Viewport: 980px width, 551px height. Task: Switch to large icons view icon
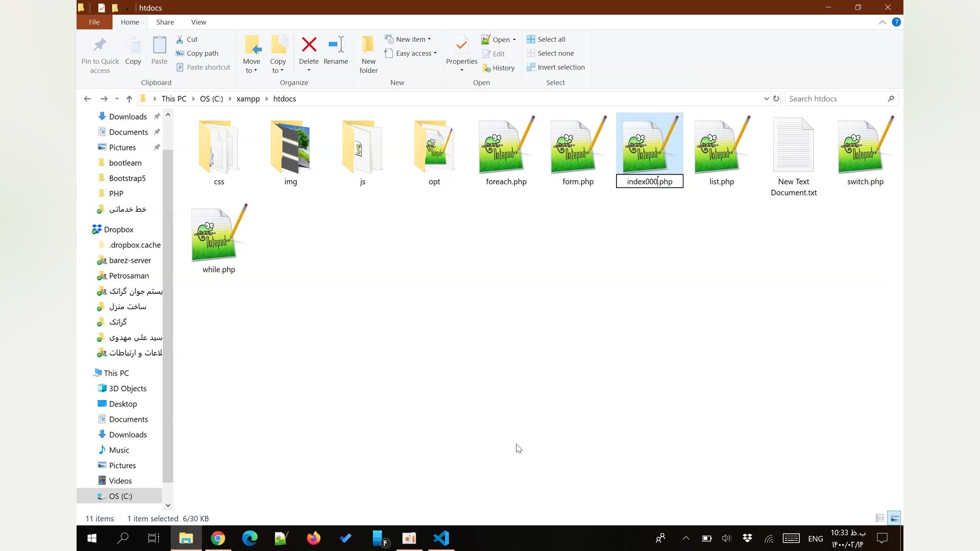pyautogui.click(x=894, y=518)
